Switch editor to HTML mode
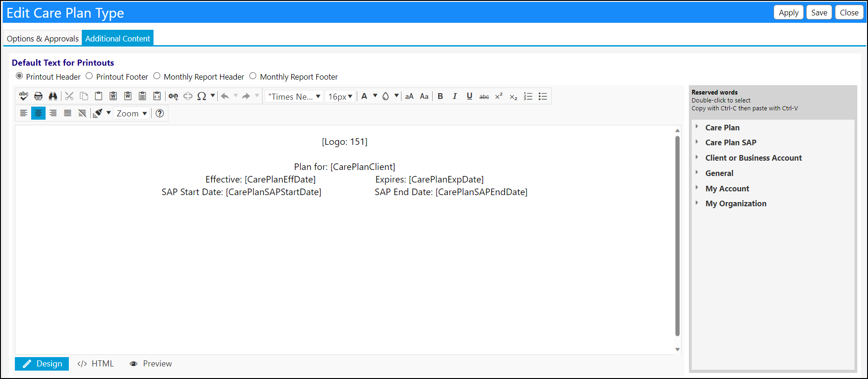Viewport: 868px width, 379px height. tap(95, 364)
